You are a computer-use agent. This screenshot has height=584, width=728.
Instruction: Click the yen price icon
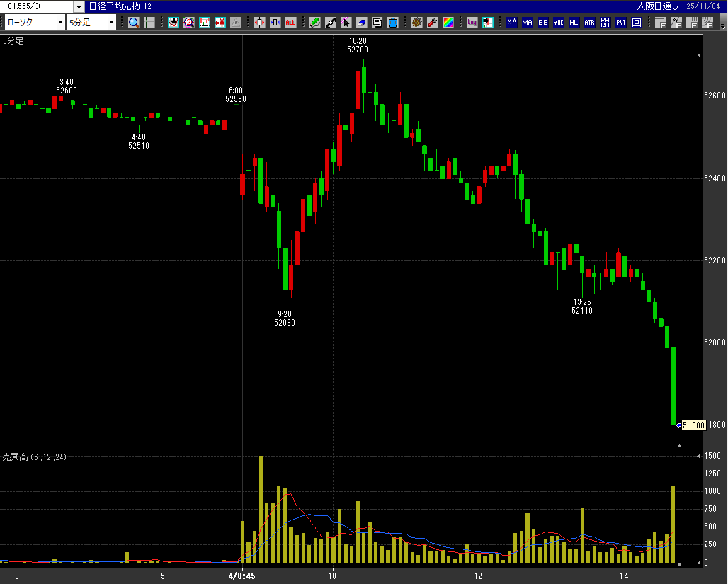220,23
